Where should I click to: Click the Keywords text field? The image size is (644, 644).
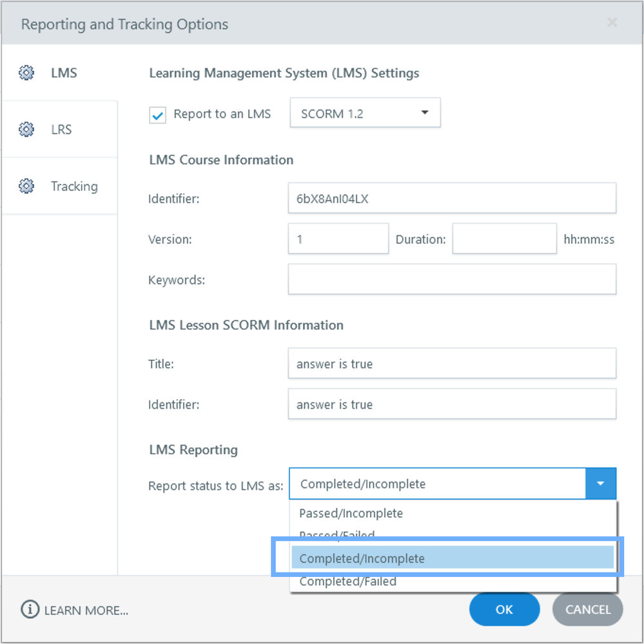pos(451,280)
